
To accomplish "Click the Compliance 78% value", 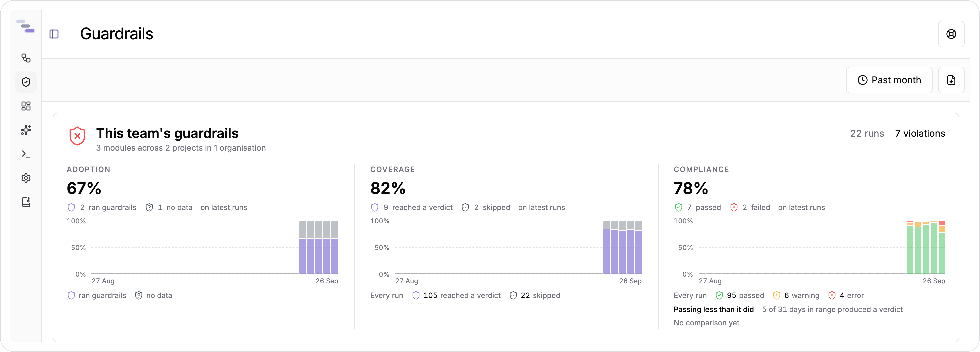I will 690,188.
